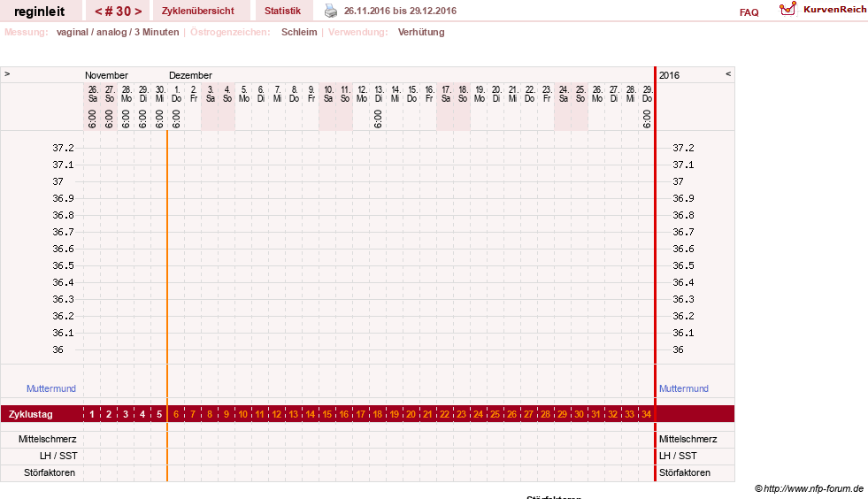This screenshot has height=499, width=868.
Task: Click the 6:00 time under 13. Di
Action: coord(378,119)
